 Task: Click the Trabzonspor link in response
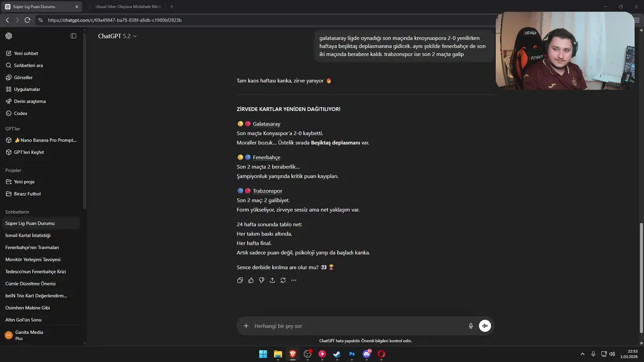click(x=268, y=191)
